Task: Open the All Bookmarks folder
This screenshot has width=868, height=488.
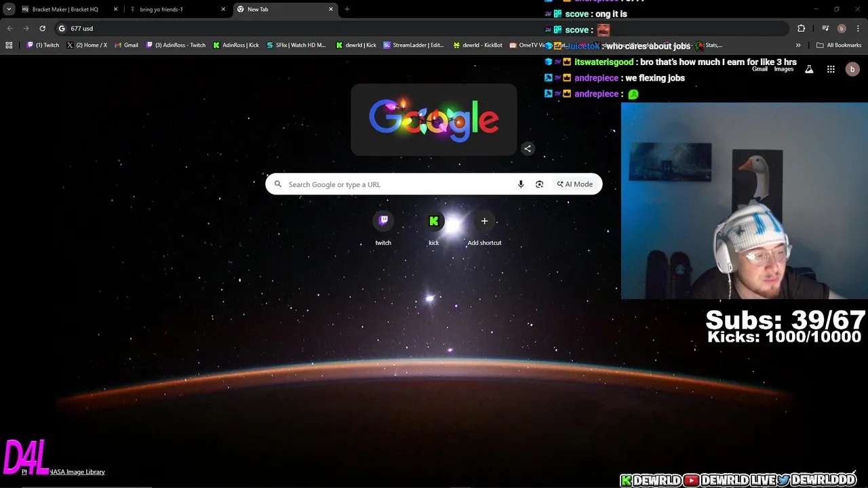Action: (839, 45)
